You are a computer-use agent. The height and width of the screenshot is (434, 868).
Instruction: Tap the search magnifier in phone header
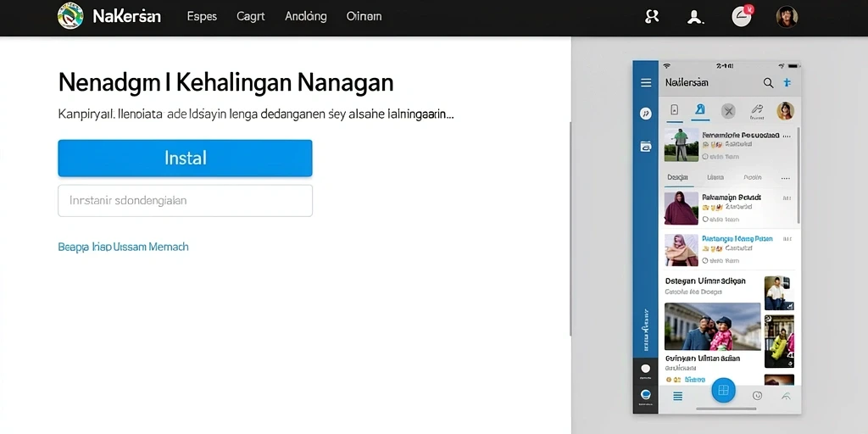[x=768, y=83]
